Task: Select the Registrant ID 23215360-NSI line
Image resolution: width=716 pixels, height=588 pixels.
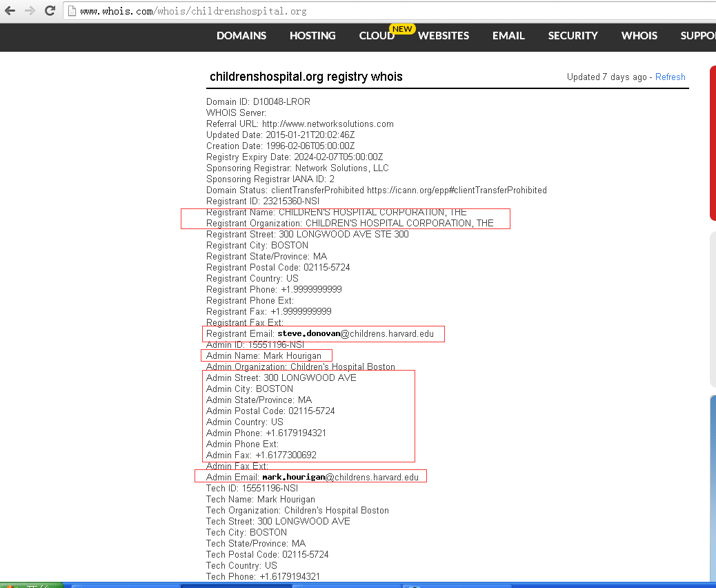Action: pyautogui.click(x=263, y=201)
